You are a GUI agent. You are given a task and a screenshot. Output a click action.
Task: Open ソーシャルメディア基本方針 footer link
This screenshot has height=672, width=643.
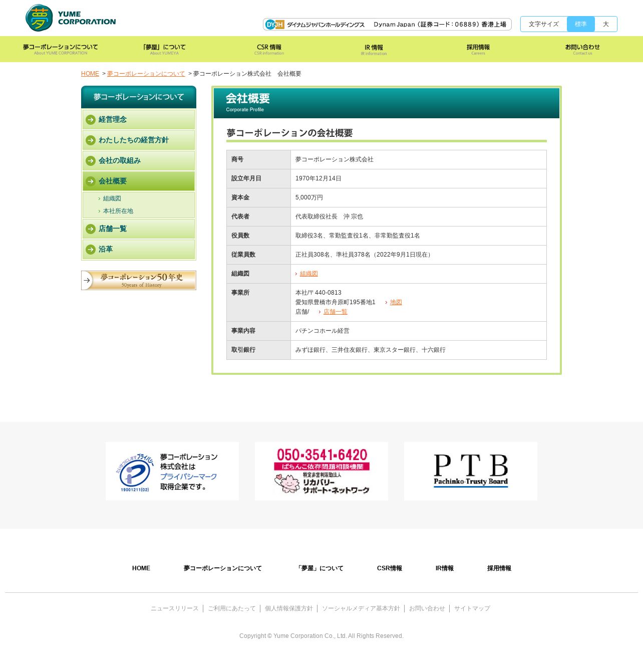[x=361, y=608]
